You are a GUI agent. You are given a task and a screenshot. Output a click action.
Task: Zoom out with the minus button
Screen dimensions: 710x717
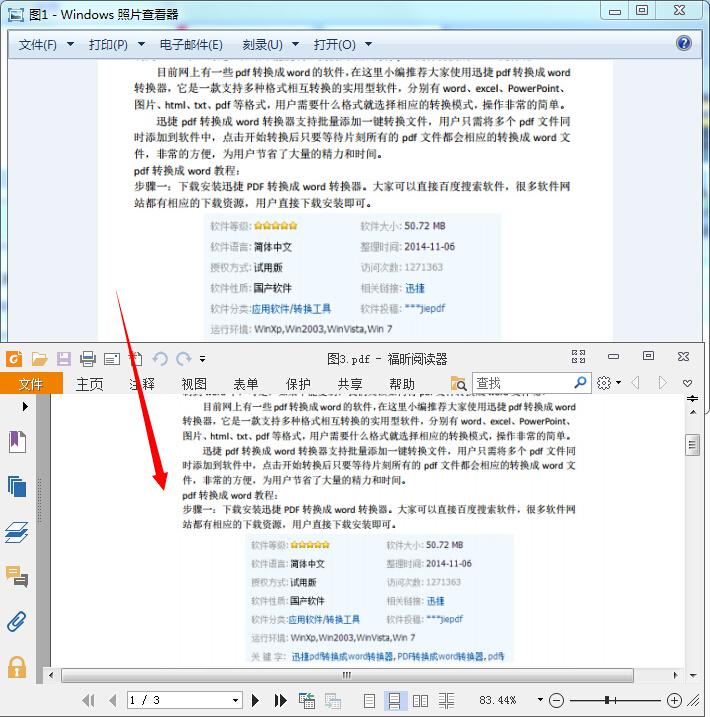(556, 700)
